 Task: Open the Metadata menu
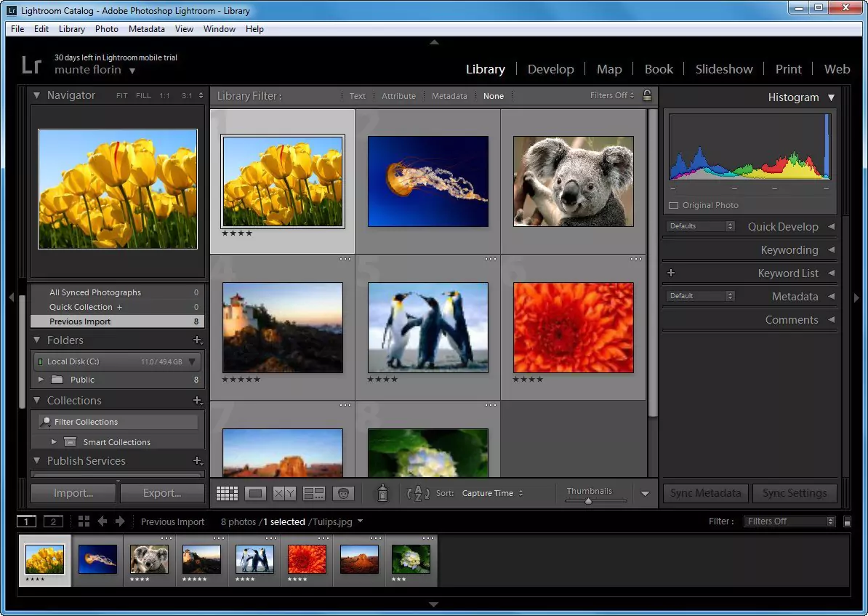tap(146, 29)
